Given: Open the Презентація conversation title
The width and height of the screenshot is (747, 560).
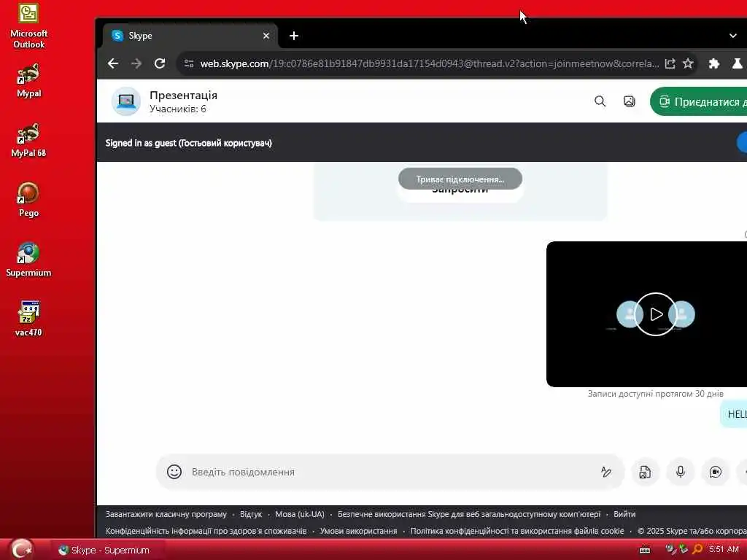Looking at the screenshot, I should (x=183, y=96).
